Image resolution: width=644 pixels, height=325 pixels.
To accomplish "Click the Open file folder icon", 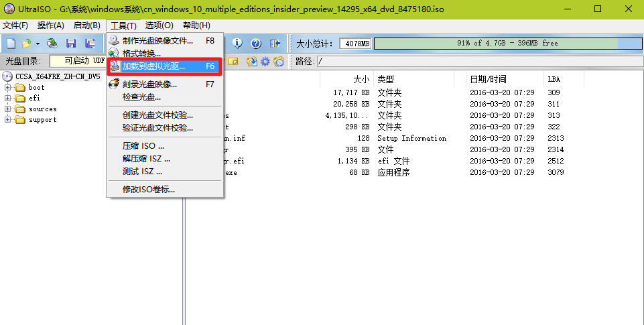I will (x=27, y=44).
